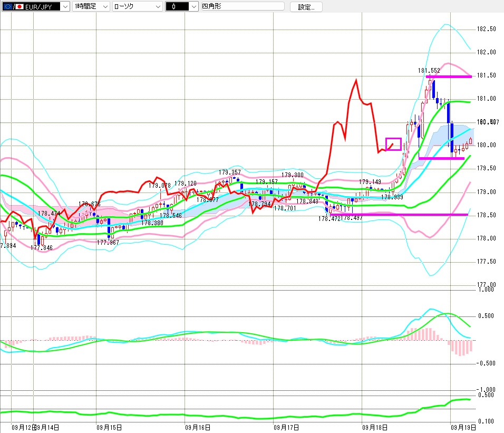Click the 178.380 price label
504x433 pixels.
point(152,223)
